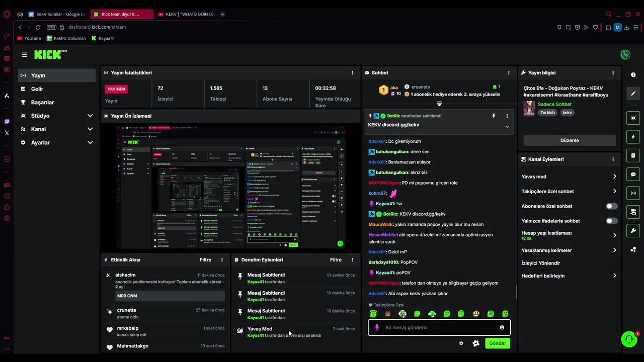The height and width of the screenshot is (362, 644).
Task: Click the document widget icon in right sidebar
Action: pyautogui.click(x=633, y=156)
